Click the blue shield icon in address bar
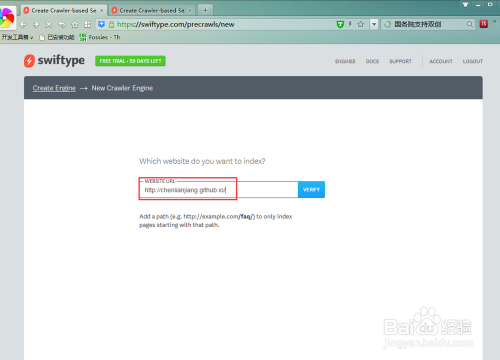 coord(102,24)
